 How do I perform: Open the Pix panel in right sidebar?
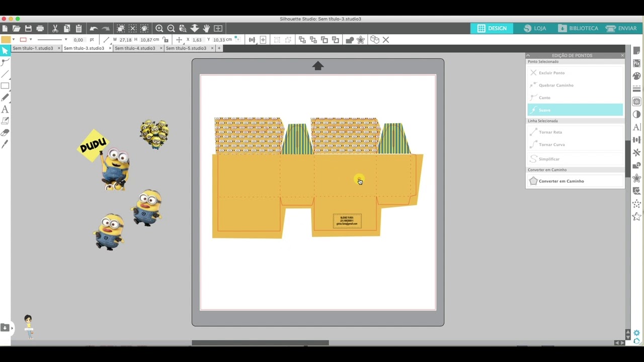[636, 64]
